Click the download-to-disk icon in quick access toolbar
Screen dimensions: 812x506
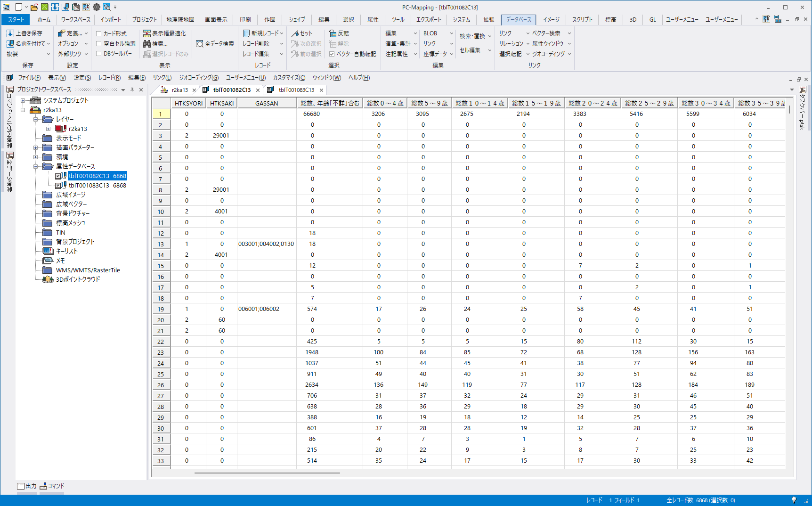tap(55, 7)
